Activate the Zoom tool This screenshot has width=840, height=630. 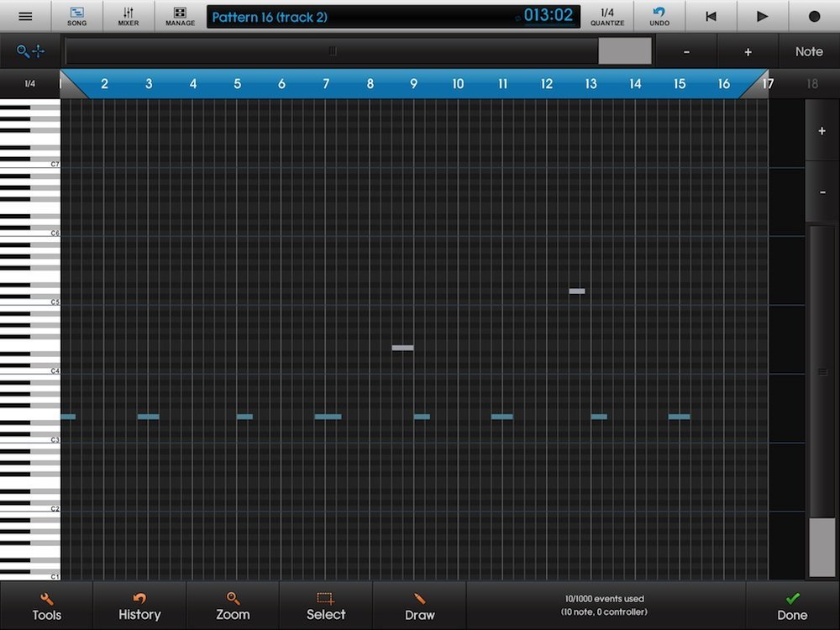pyautogui.click(x=233, y=606)
